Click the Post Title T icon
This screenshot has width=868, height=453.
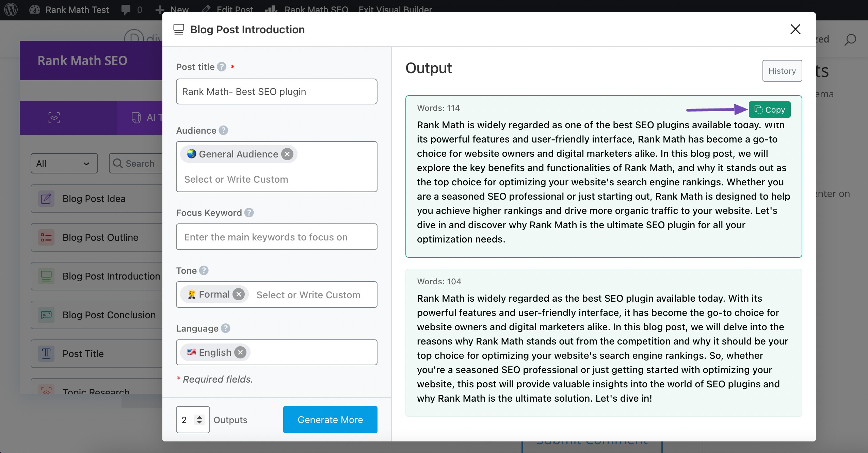click(46, 354)
